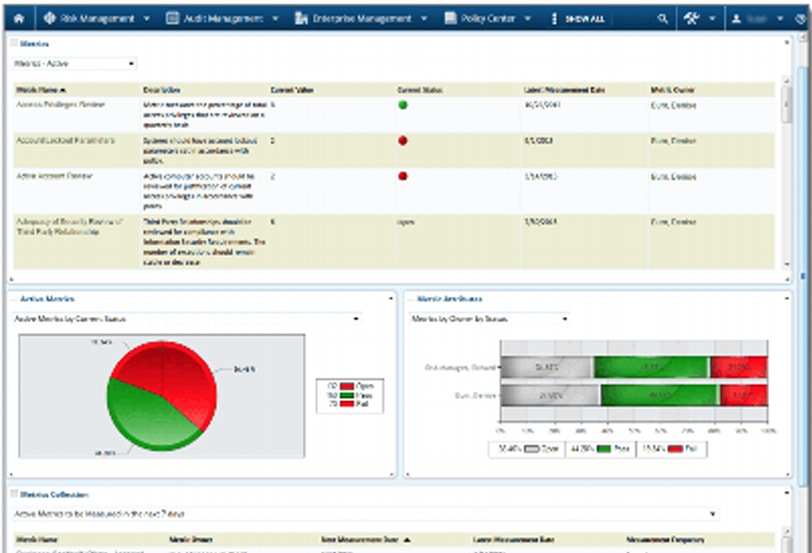Click the Policy Center document icon
This screenshot has height=553, width=812.
[x=451, y=19]
